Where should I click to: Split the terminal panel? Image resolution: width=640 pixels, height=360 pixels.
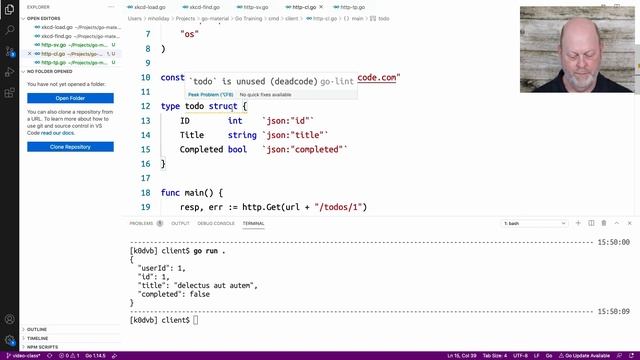pyautogui.click(x=591, y=223)
